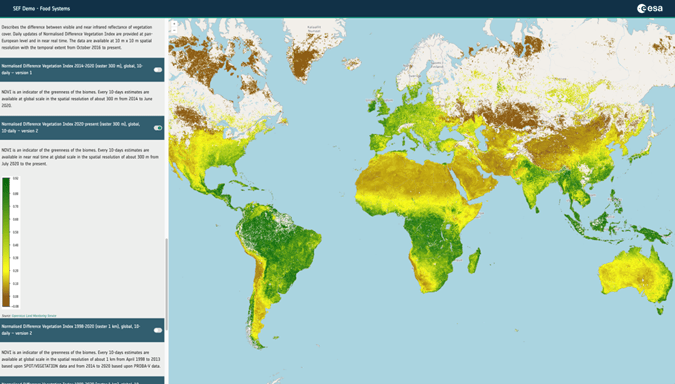The width and height of the screenshot is (675, 384).
Task: Turn on the NDVI 1998-2020 1 km layer
Action: 158,330
